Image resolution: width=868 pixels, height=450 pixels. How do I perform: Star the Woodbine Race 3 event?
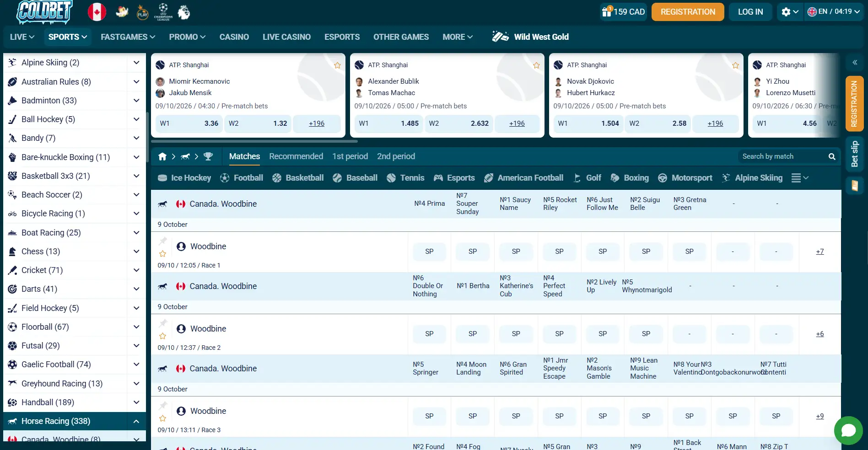tap(162, 418)
